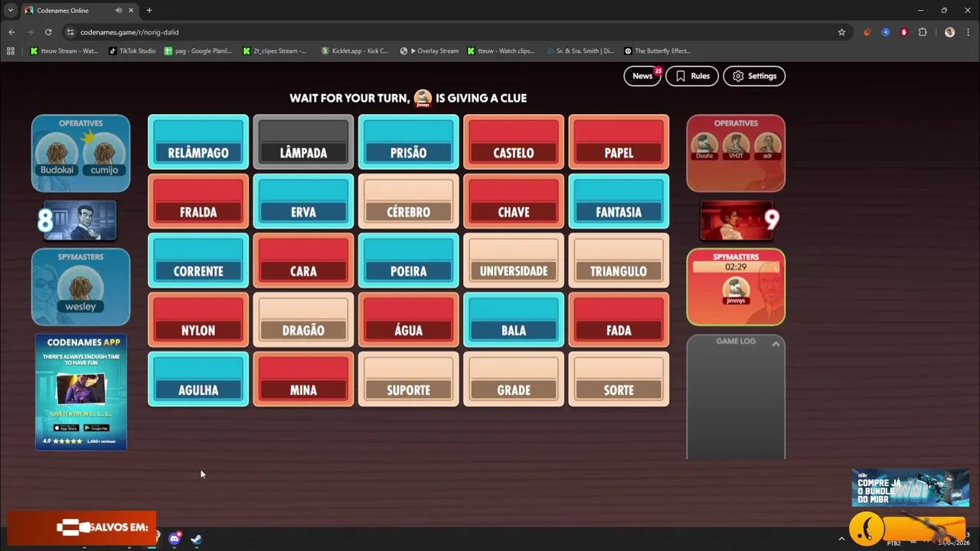Bookmark this page with the star icon
Image resolution: width=980 pixels, height=551 pixels.
point(841,32)
